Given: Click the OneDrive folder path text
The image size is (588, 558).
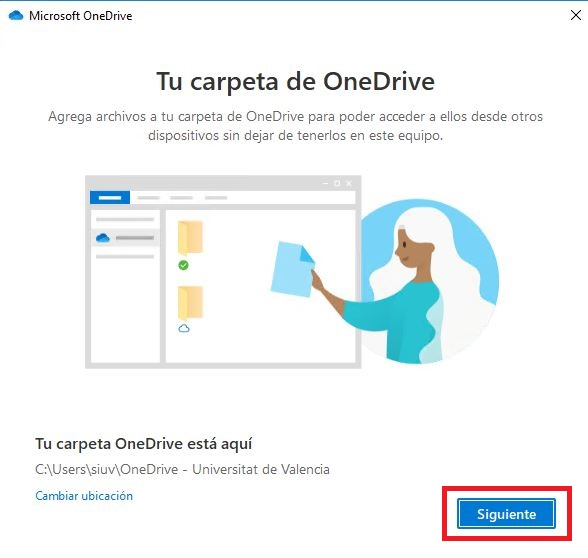Looking at the screenshot, I should (x=182, y=469).
